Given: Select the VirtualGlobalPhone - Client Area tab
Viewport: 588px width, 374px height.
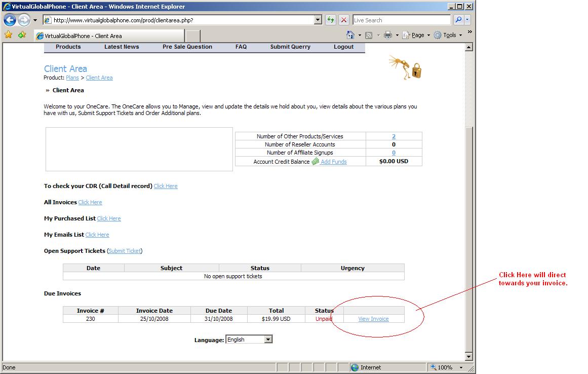Looking at the screenshot, I should click(x=109, y=36).
